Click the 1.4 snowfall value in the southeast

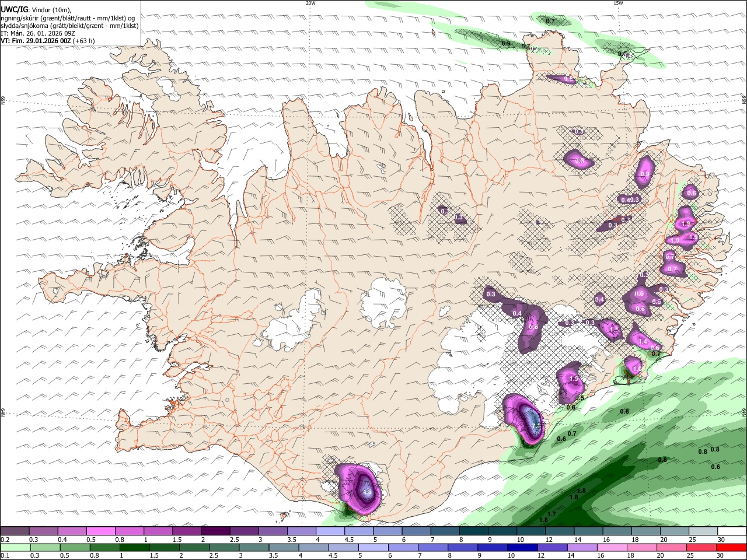643,342
